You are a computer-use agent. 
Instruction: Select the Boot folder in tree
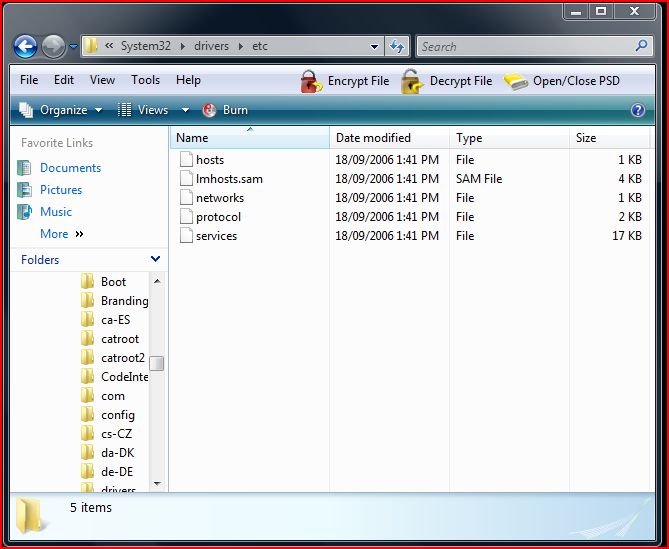point(113,282)
